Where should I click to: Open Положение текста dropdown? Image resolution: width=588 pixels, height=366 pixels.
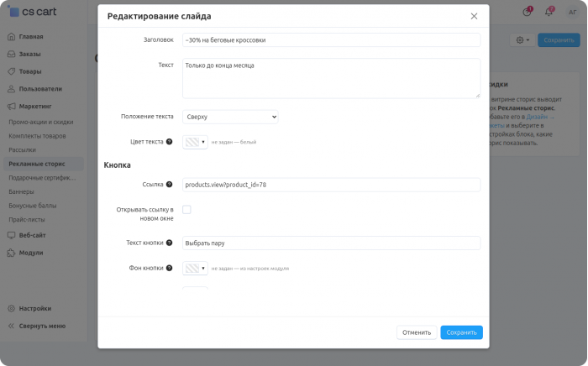[x=230, y=117]
